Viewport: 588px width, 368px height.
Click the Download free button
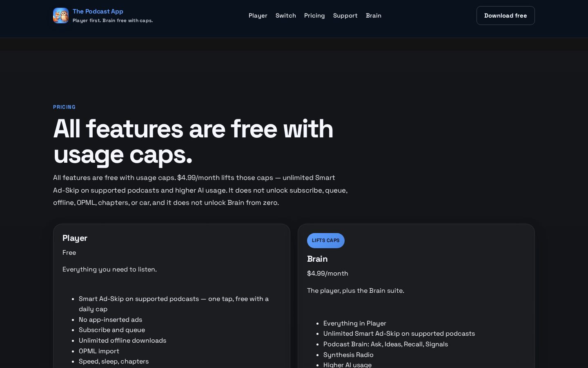click(506, 16)
